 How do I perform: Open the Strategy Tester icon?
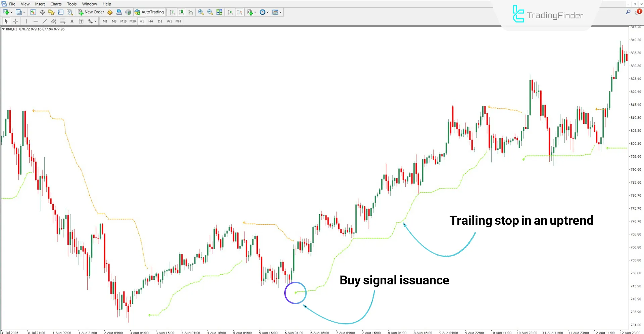tap(69, 12)
